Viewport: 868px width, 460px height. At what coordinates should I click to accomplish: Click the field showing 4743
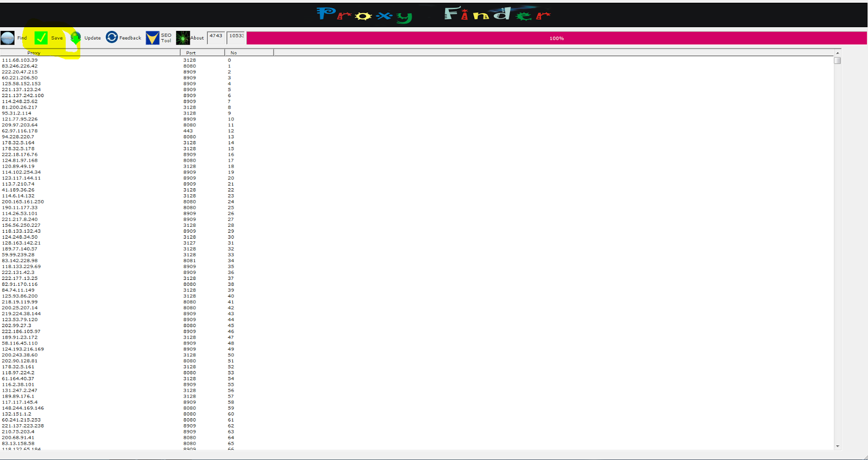tap(216, 37)
